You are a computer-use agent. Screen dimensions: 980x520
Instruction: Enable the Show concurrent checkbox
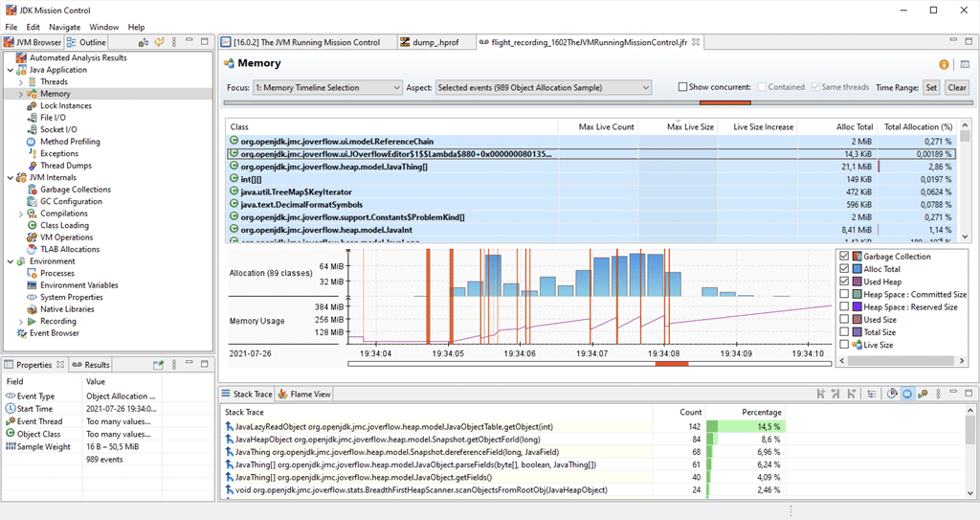pos(682,87)
